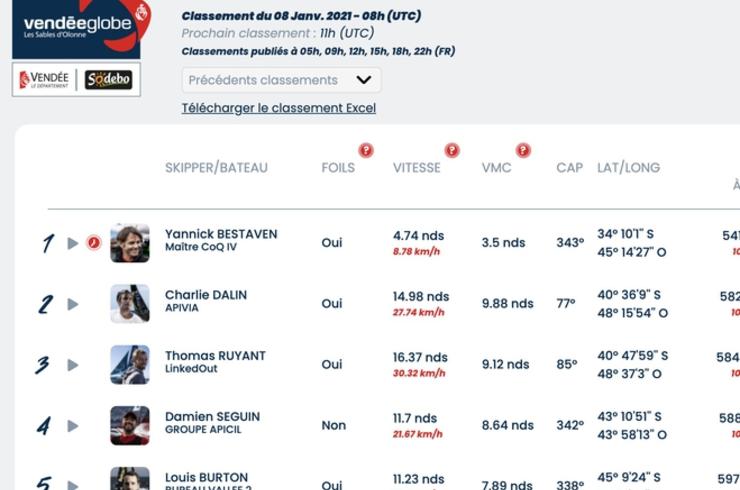Open the VITESSE help question mark
The image size is (740, 490).
click(452, 150)
